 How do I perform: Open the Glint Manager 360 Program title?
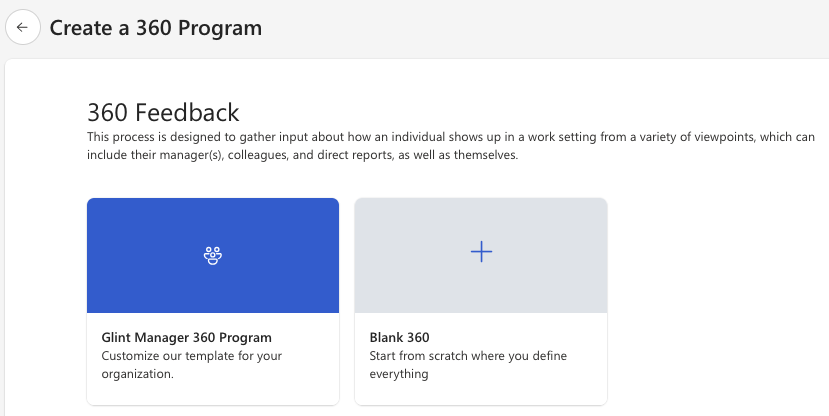pyautogui.click(x=187, y=337)
